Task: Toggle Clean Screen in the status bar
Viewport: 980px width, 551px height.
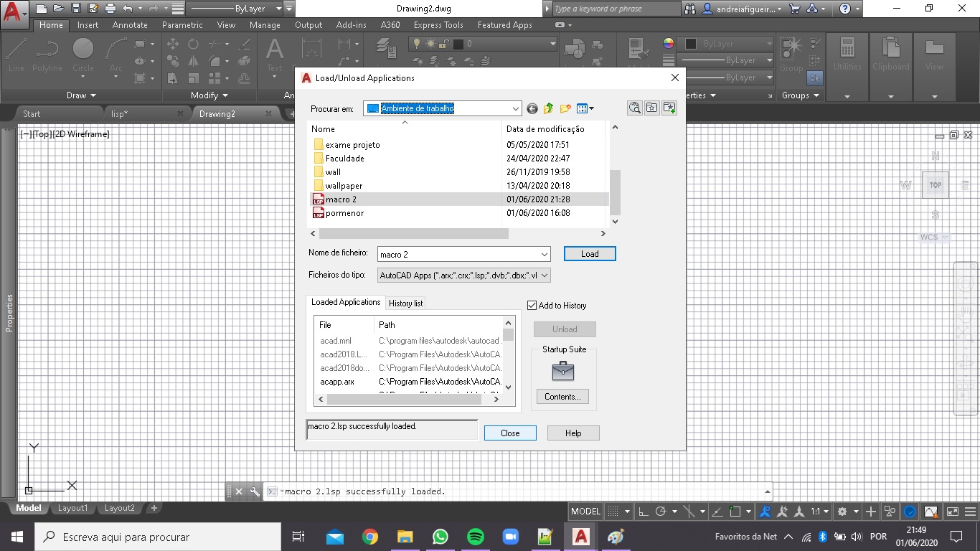Action: coord(953,512)
